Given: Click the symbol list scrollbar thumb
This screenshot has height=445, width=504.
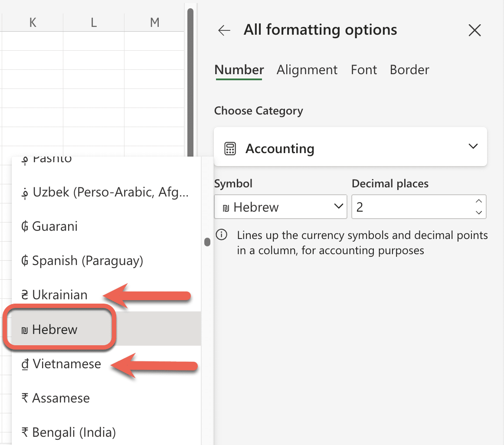Looking at the screenshot, I should point(207,242).
